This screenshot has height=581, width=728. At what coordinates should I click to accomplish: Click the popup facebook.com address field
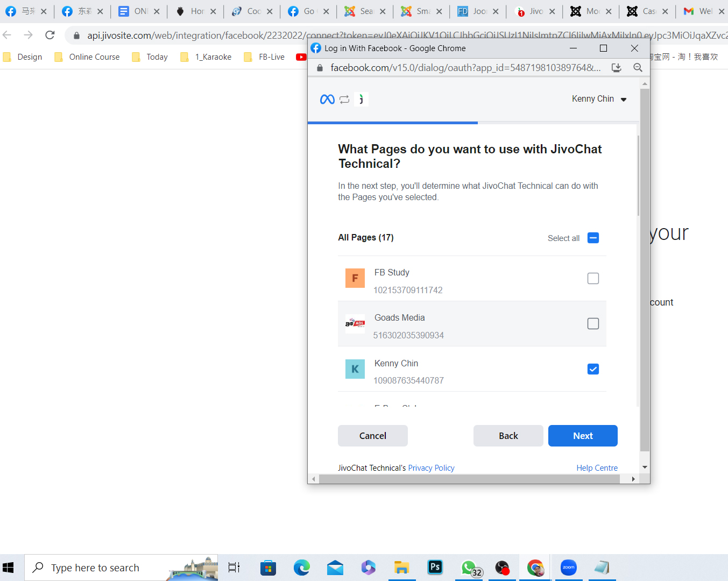click(465, 68)
